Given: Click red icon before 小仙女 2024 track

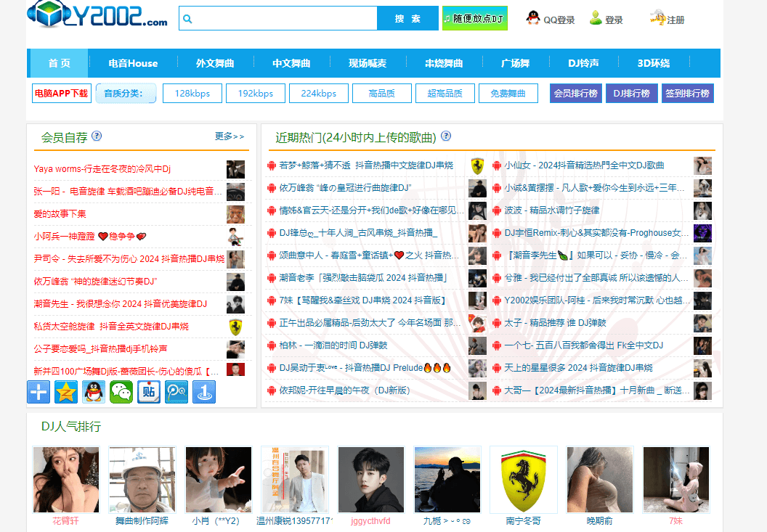Looking at the screenshot, I should (497, 165).
